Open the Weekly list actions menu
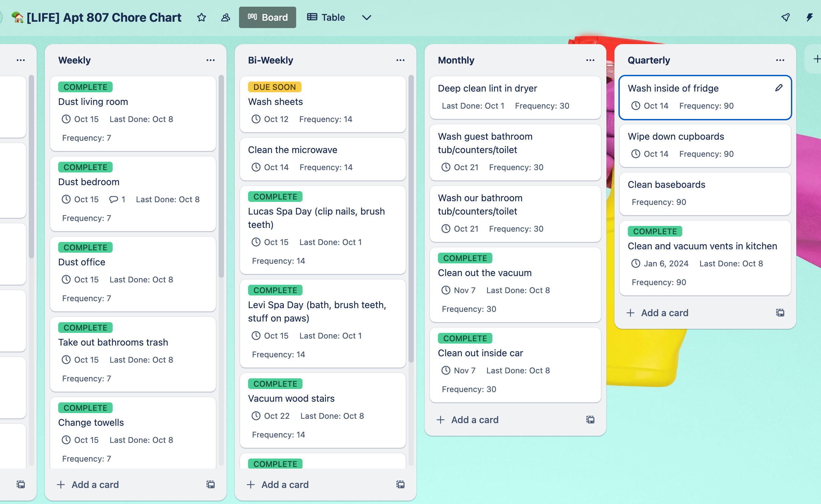This screenshot has width=821, height=504. point(210,60)
